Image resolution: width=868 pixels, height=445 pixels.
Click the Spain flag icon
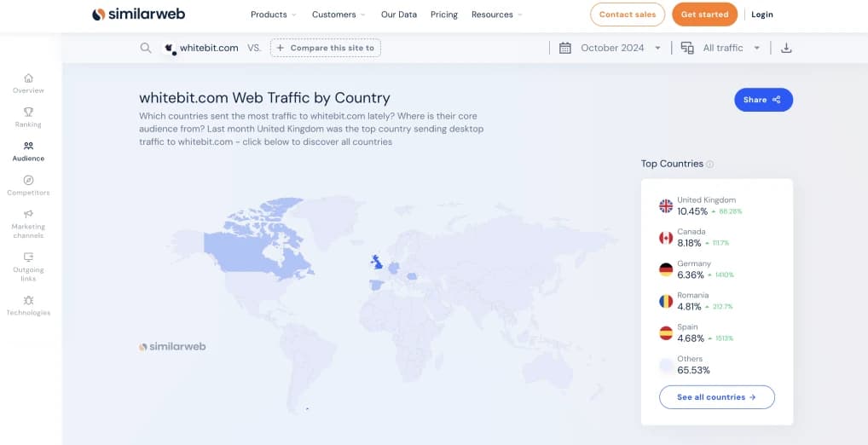666,333
